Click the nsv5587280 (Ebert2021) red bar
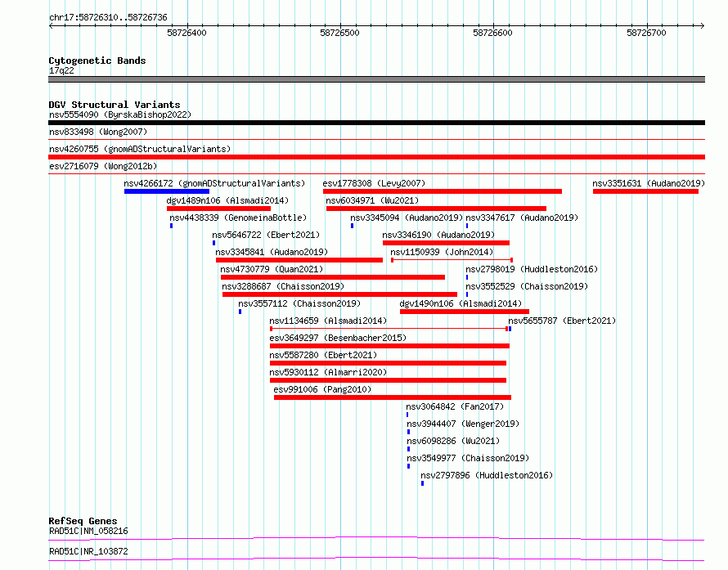Image resolution: width=728 pixels, height=570 pixels. click(389, 363)
